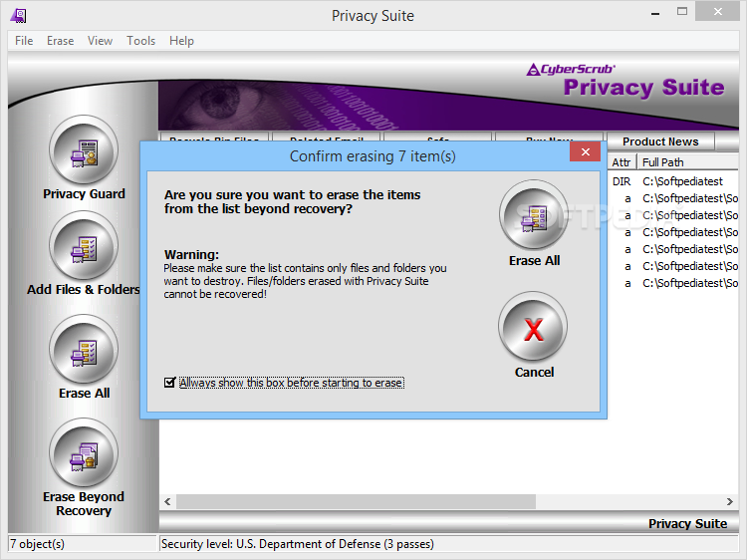Image resolution: width=747 pixels, height=560 pixels.
Task: Click the Privacy Suite app icon in title bar
Action: pyautogui.click(x=19, y=16)
